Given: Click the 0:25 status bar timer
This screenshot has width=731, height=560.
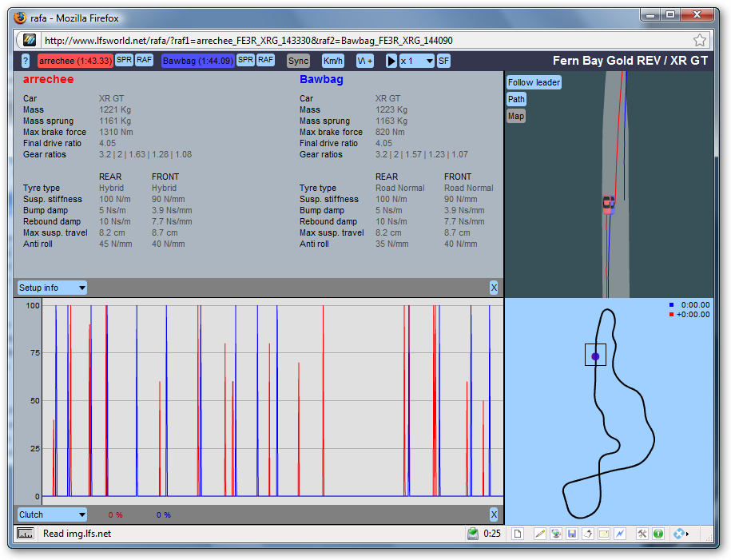Looking at the screenshot, I should tap(492, 534).
